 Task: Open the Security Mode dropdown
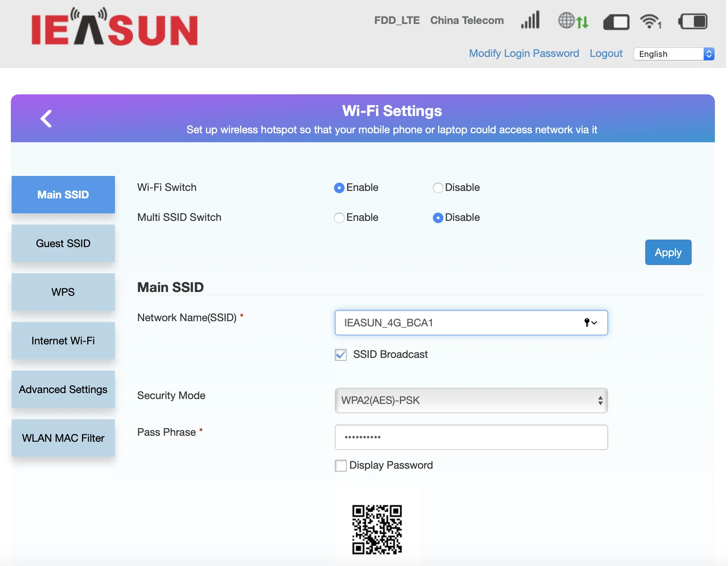pyautogui.click(x=471, y=401)
